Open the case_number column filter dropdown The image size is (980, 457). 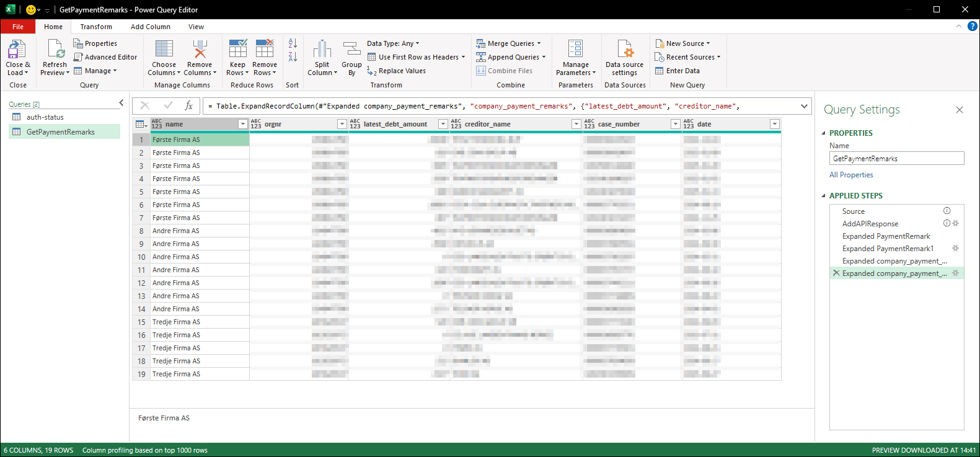(676, 124)
